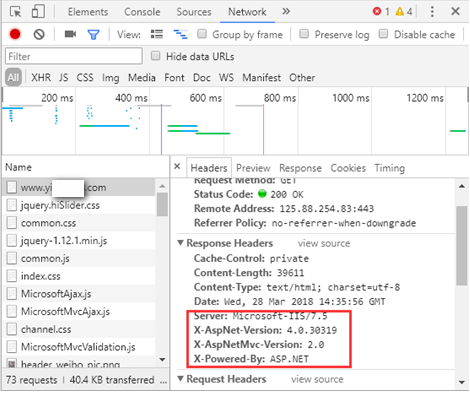Show the overview waterfall view icon
This screenshot has width=470, height=393.
(180, 34)
